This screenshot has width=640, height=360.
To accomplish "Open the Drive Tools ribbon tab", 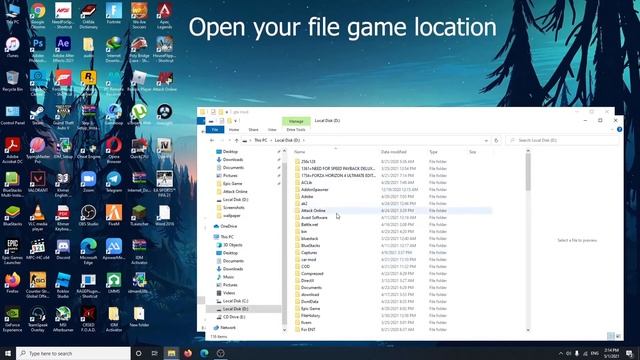I will point(296,130).
